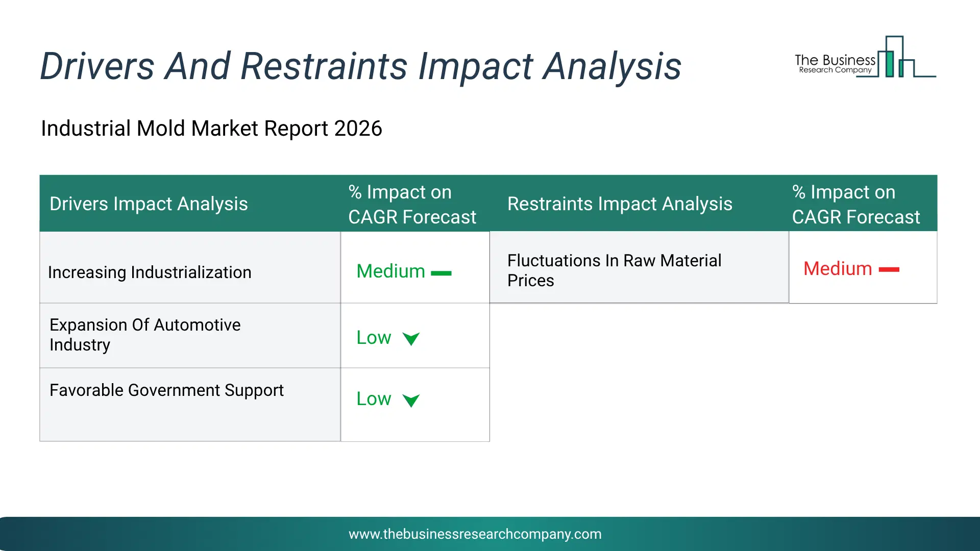This screenshot has width=980, height=551.
Task: Click the drivers % Impact on CAGR Forecast header
Action: pyautogui.click(x=415, y=204)
